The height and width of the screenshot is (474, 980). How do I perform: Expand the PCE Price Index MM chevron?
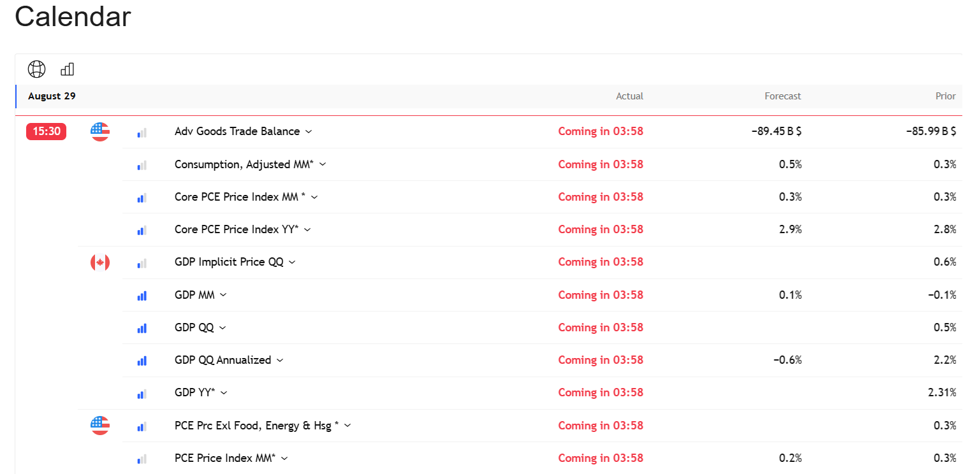click(284, 458)
